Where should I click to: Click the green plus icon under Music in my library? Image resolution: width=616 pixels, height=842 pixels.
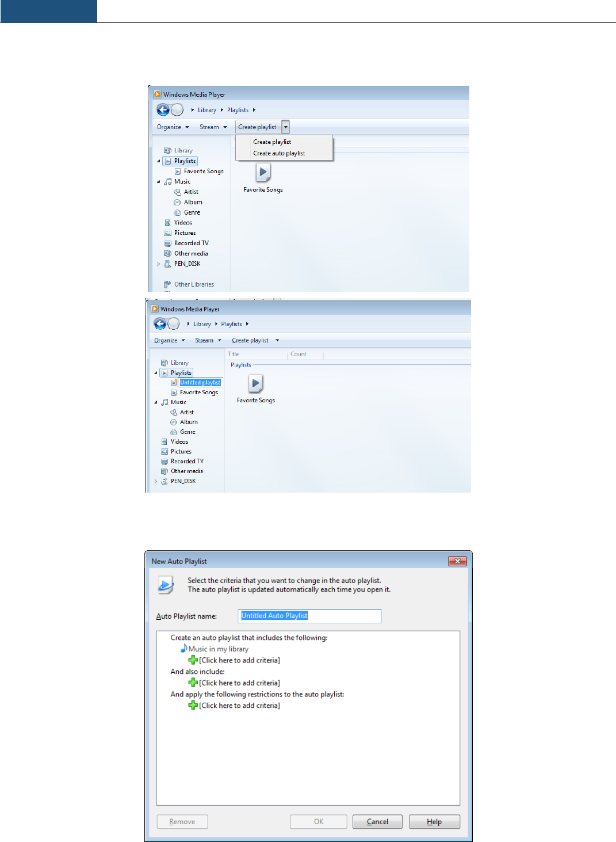click(193, 660)
